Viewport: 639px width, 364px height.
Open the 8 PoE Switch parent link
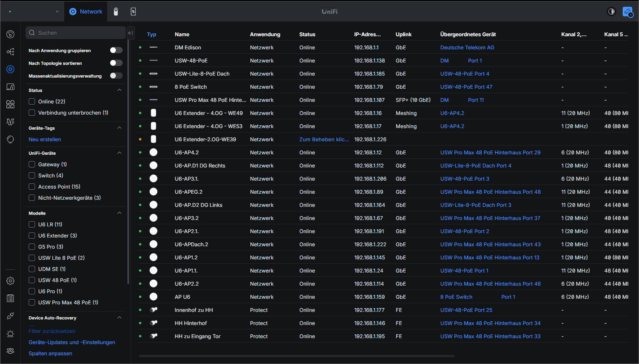pos(456,297)
